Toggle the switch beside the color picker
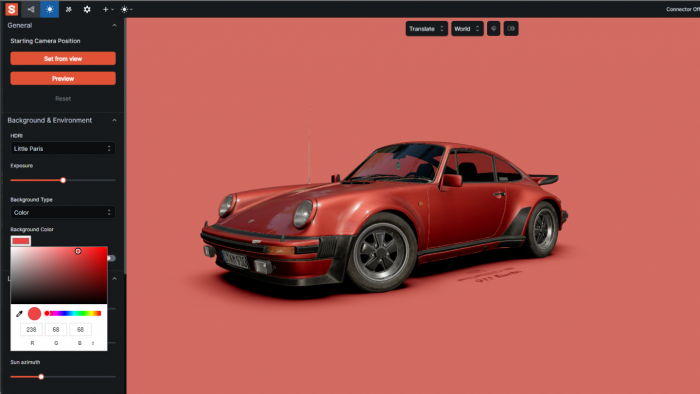 pos(112,258)
